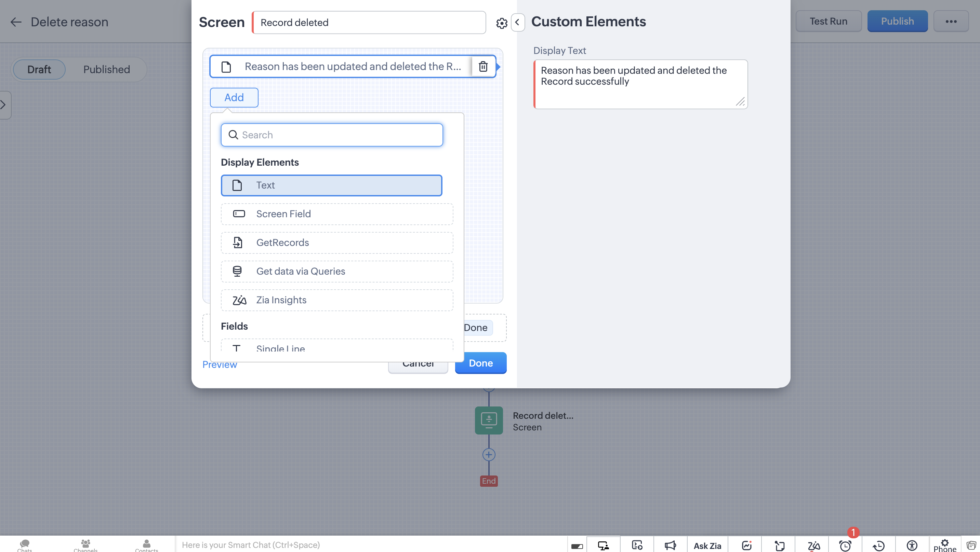Screen dimensions: 980x552
Task: Go back with the arrow beside Delete reason
Action: point(16,22)
